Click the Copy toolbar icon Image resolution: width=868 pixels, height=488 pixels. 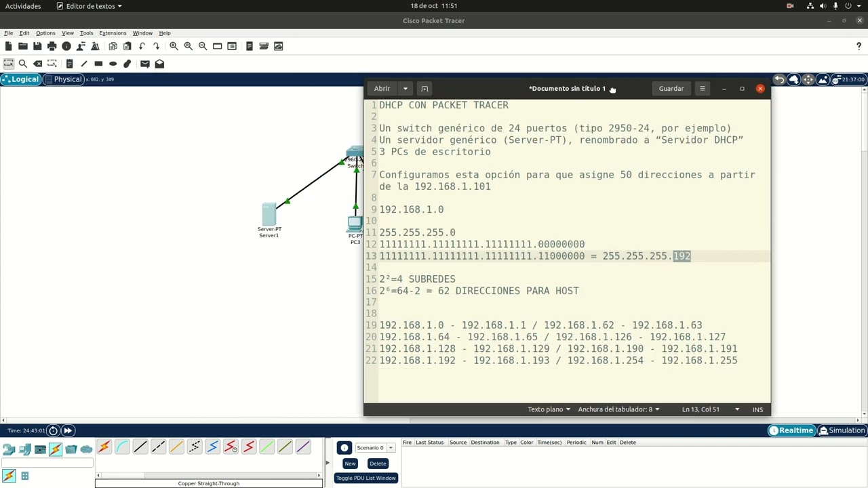tap(113, 46)
